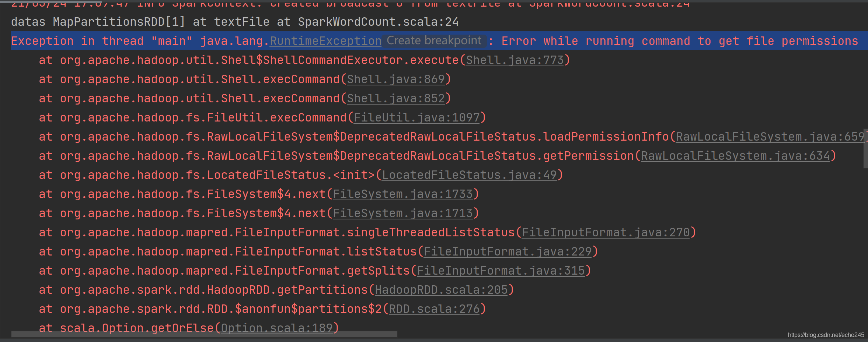Open RDD.scala:276 source link
Image resolution: width=868 pixels, height=342 pixels.
click(434, 309)
